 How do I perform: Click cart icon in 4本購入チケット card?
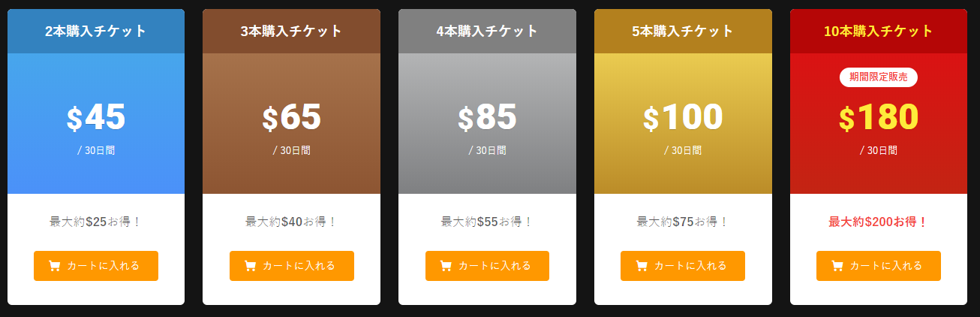[x=446, y=266]
